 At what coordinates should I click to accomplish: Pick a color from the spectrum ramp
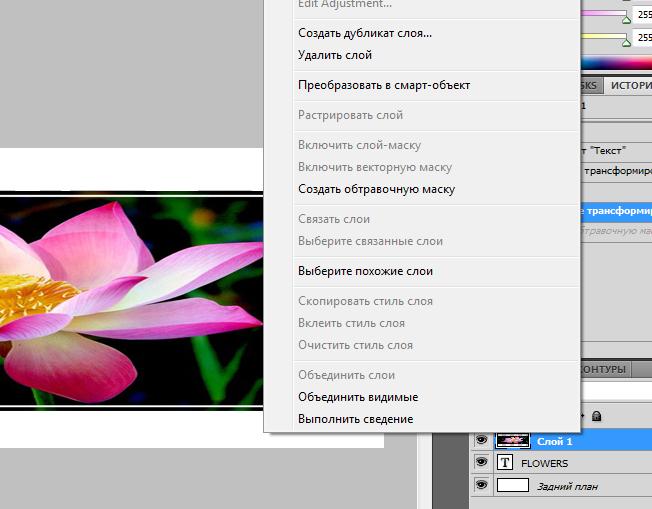tap(615, 63)
